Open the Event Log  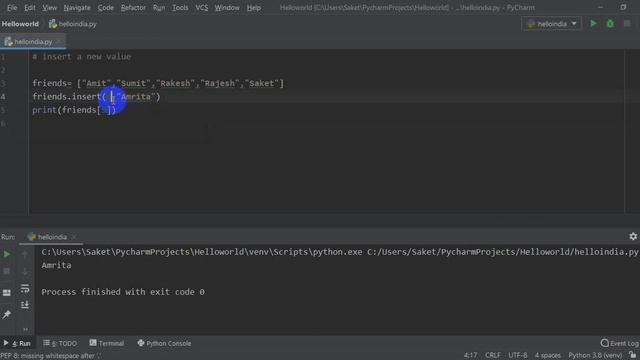pos(620,343)
